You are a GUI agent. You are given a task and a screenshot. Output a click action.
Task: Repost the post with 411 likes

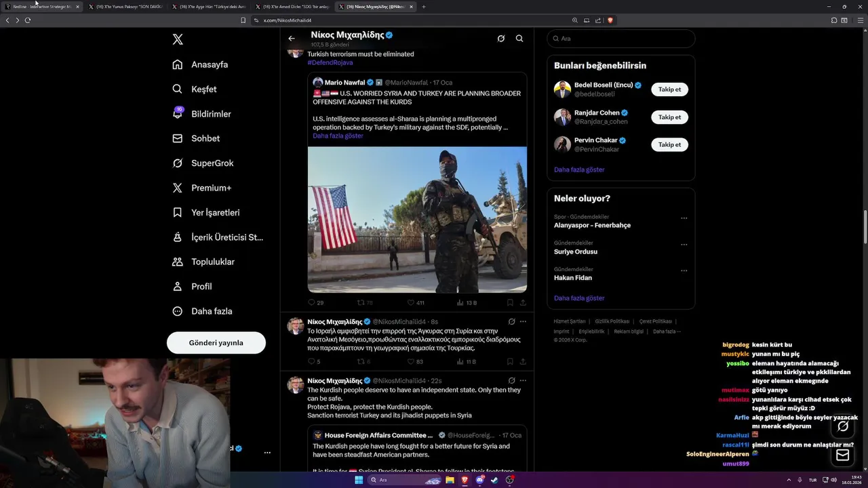[365, 303]
